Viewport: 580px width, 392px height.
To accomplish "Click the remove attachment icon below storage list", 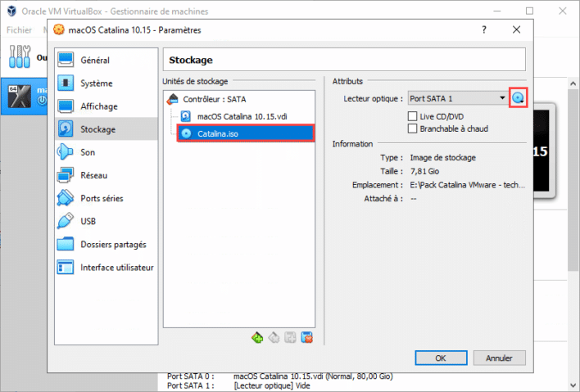I will coord(306,338).
